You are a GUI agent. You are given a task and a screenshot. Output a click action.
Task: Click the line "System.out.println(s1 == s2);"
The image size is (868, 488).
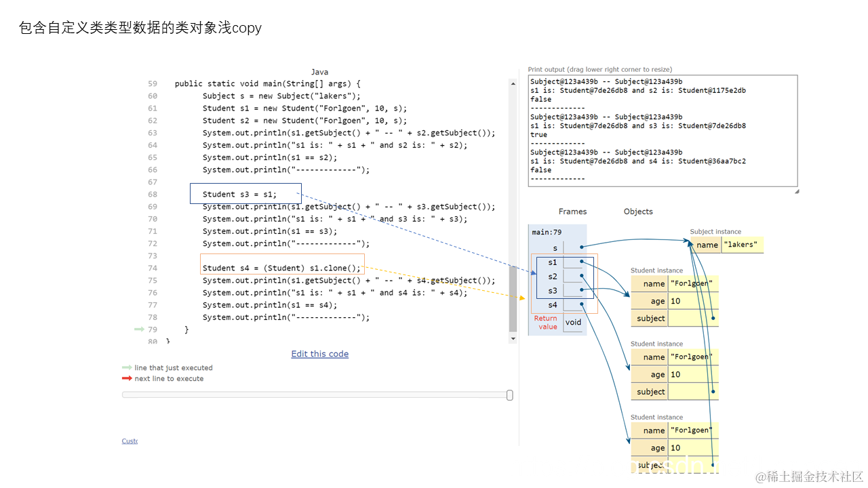click(x=269, y=157)
